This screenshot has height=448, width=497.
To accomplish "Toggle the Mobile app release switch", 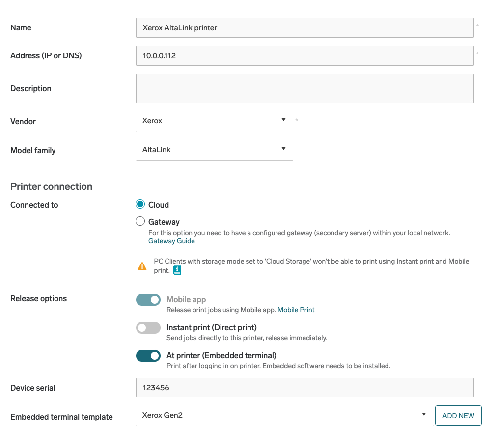I will [148, 300].
